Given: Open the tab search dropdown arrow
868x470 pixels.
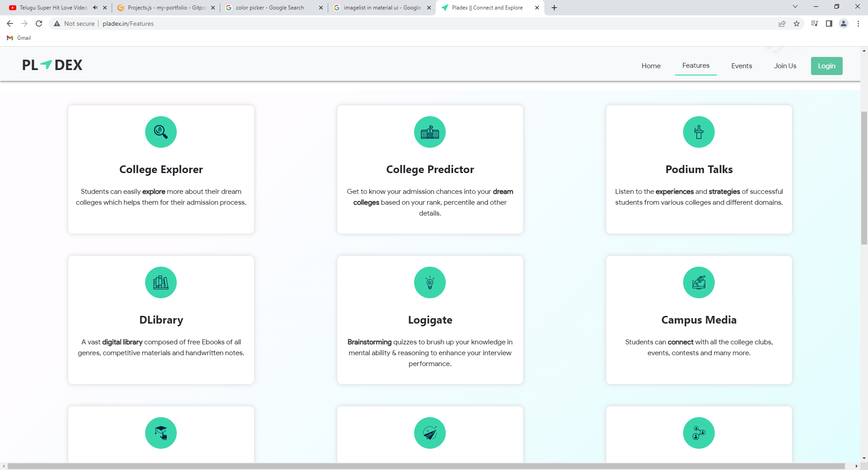Looking at the screenshot, I should click(x=795, y=6).
